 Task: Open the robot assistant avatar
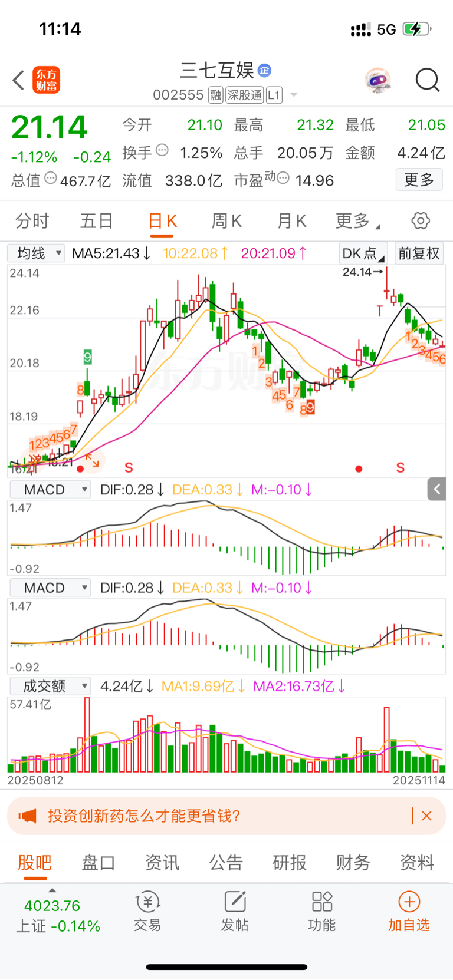(x=377, y=80)
